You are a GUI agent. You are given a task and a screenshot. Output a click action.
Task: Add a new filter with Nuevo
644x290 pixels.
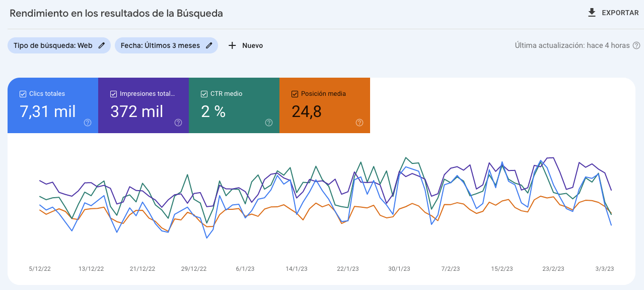point(252,45)
